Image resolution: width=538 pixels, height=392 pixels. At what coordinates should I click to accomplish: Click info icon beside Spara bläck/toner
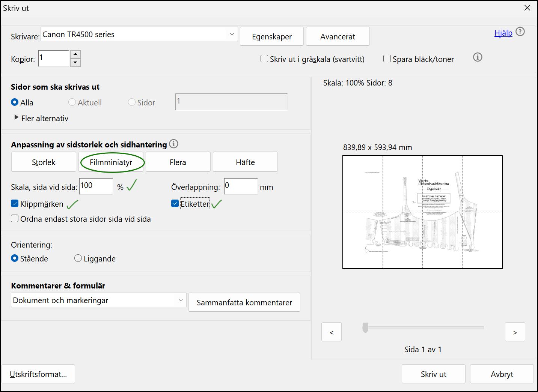(x=478, y=57)
